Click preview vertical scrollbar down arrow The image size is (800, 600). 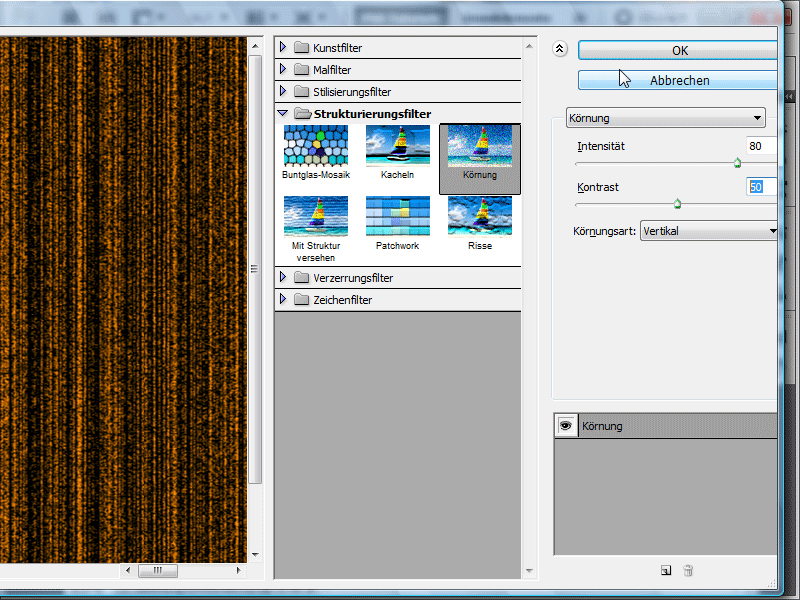tap(255, 555)
